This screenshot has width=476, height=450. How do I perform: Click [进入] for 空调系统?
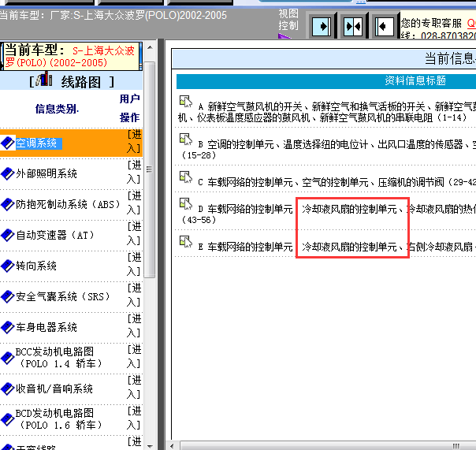[x=134, y=142]
